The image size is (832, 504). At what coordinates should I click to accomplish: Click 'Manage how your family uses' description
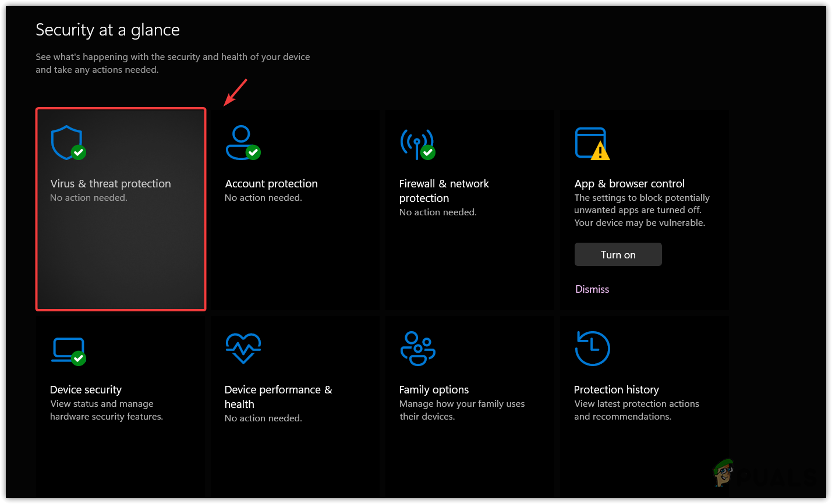462,404
